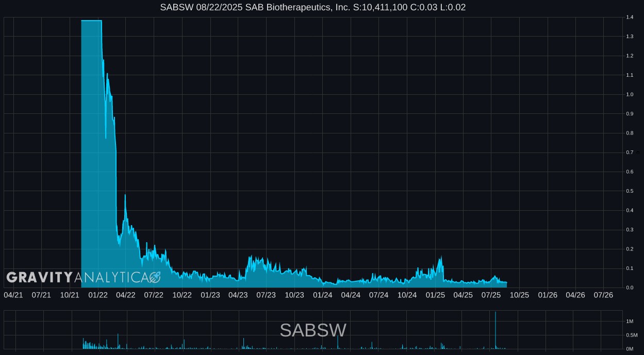Click the 04/25 date label on x-axis
The height and width of the screenshot is (355, 644).
463,295
